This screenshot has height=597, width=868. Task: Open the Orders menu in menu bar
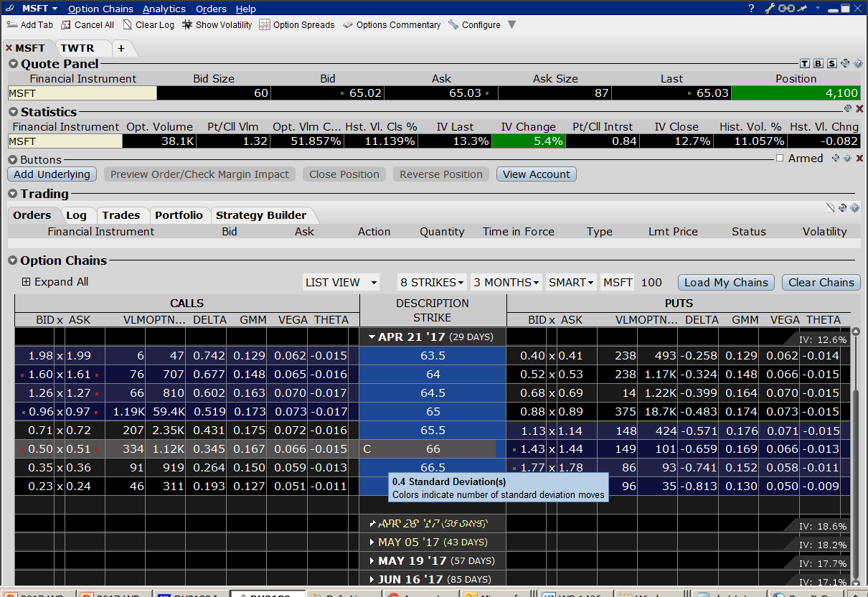[211, 9]
